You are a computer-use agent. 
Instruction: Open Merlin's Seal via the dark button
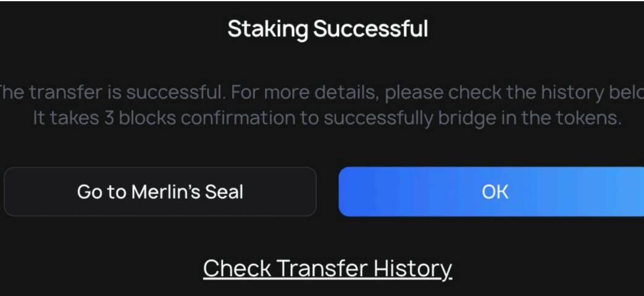point(160,192)
